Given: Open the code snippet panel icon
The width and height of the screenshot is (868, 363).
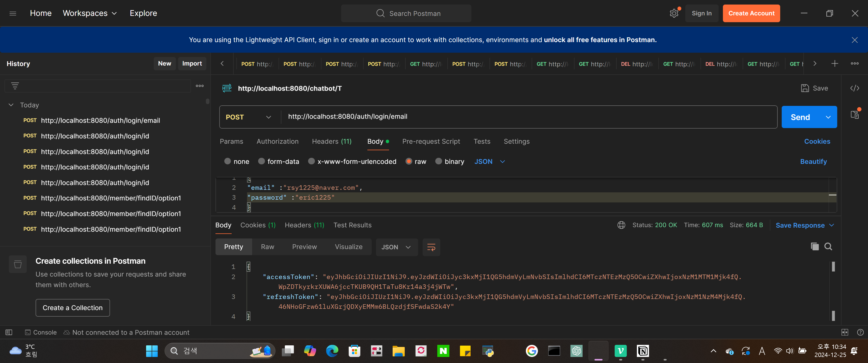Looking at the screenshot, I should [x=855, y=88].
